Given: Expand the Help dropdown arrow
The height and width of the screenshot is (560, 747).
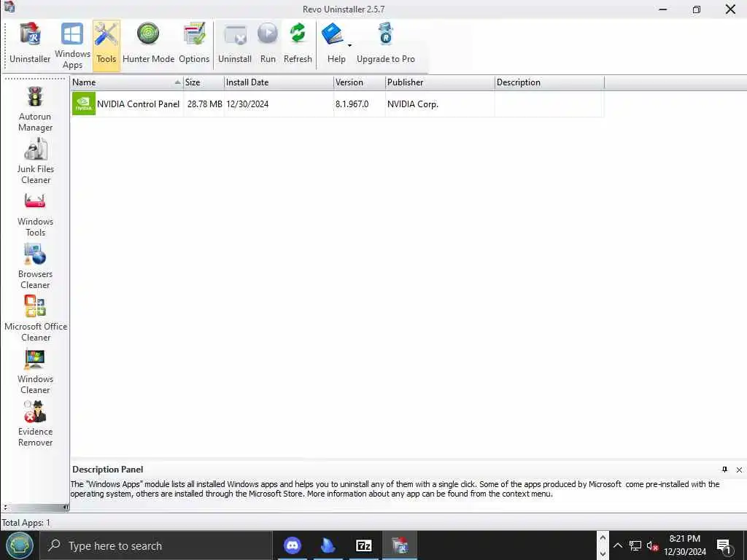Looking at the screenshot, I should [349, 45].
